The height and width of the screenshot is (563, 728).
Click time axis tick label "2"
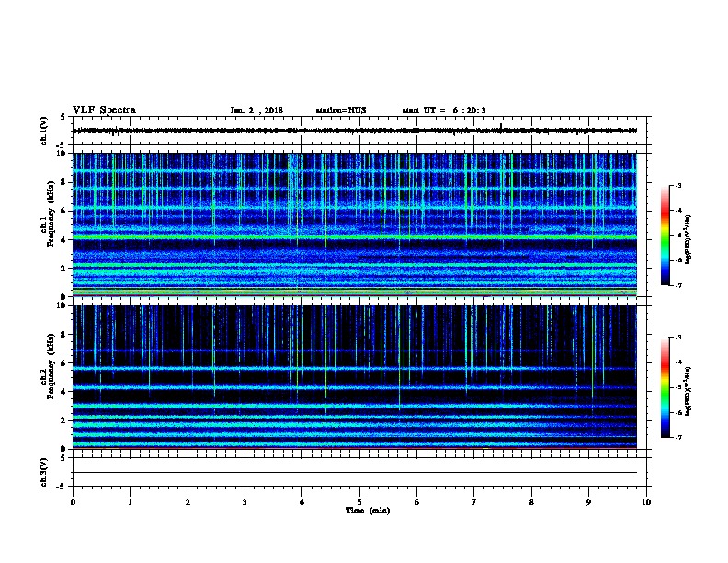188,501
